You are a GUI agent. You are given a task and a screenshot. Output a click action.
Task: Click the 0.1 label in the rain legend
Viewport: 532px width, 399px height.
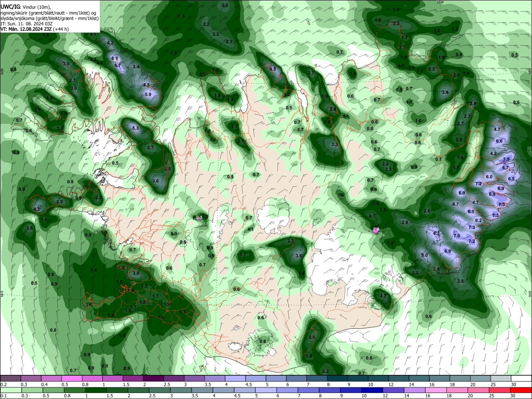(3, 396)
